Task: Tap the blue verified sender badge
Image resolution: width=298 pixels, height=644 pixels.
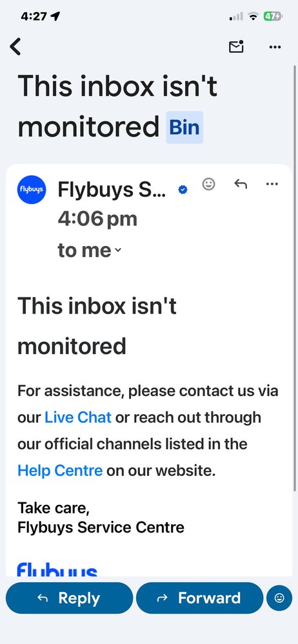Action: click(183, 190)
